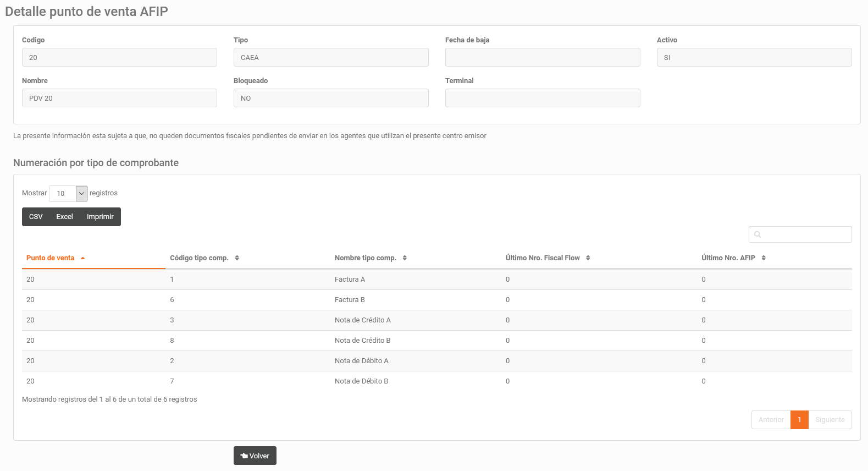Click the Bloqueado field showing NO
Viewport: 868px width, 471px height.
click(331, 98)
